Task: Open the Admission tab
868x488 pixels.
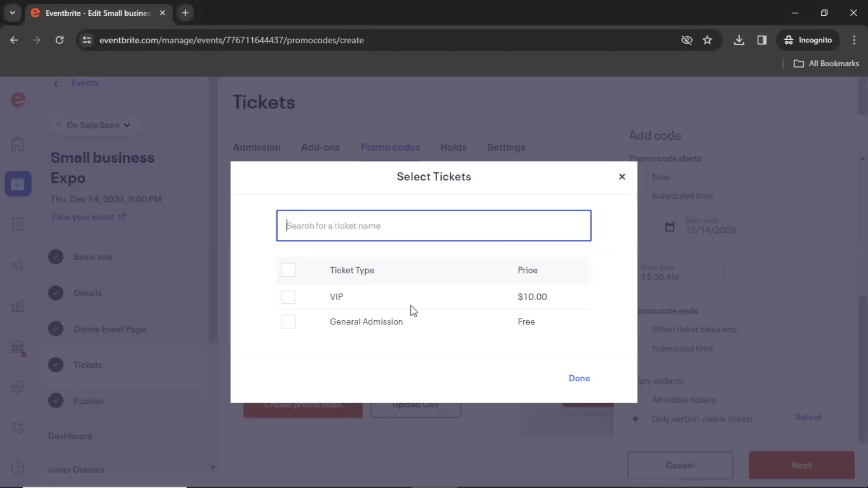Action: point(257,147)
